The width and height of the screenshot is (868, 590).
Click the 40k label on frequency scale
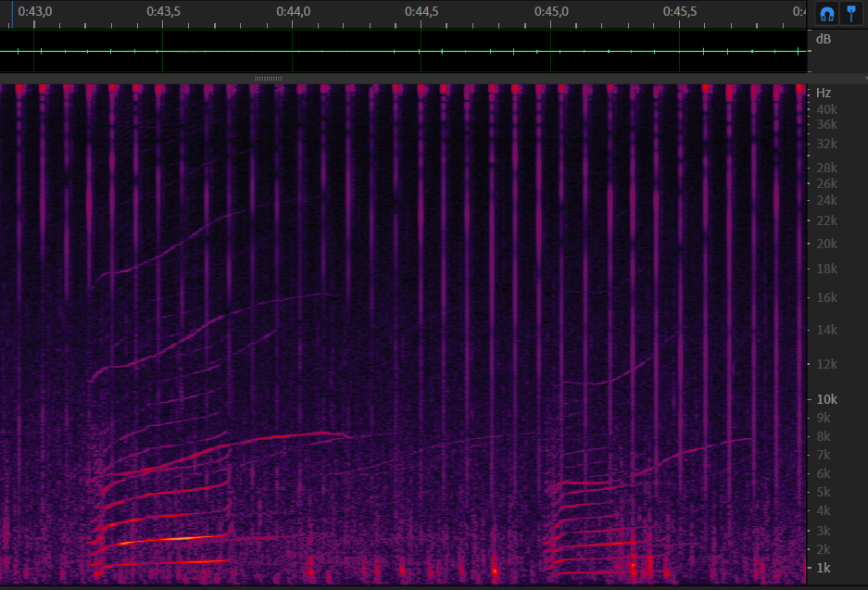(826, 109)
